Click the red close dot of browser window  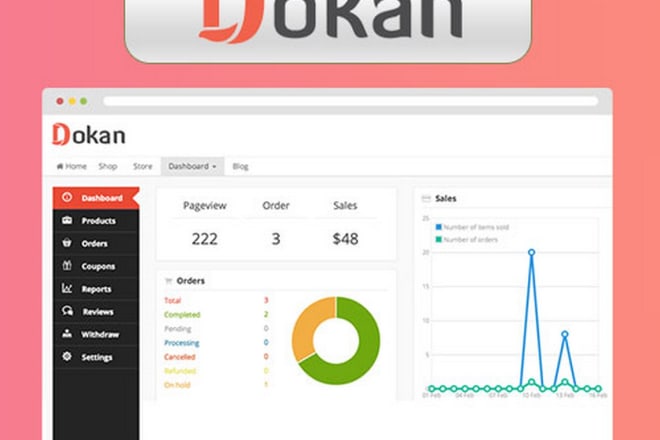60,101
